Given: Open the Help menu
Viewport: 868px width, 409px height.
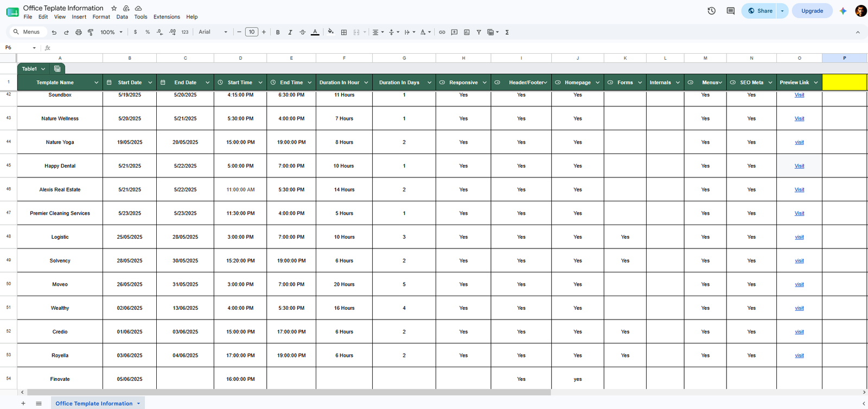Looking at the screenshot, I should point(192,17).
